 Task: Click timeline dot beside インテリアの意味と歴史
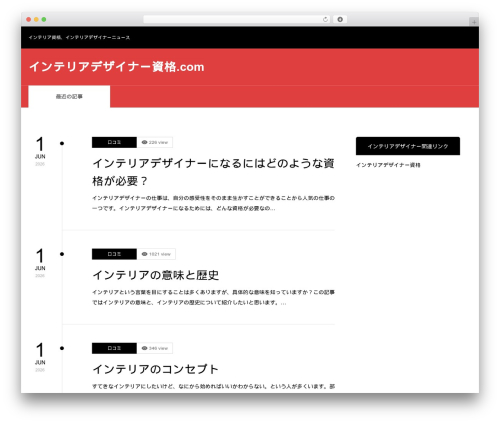62,254
